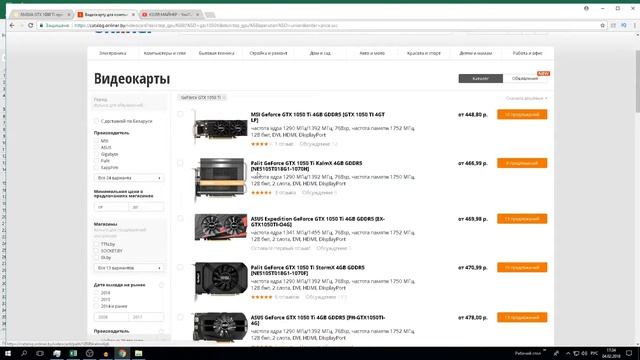640x360 pixels.
Task: Select MSI GTX 1050 Ti for comparison
Action: pyautogui.click(x=180, y=114)
